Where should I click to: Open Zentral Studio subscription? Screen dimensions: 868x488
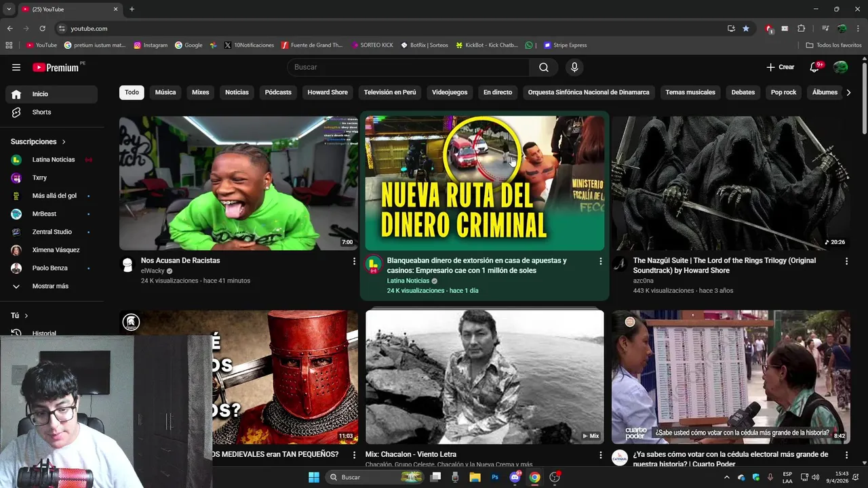click(52, 232)
